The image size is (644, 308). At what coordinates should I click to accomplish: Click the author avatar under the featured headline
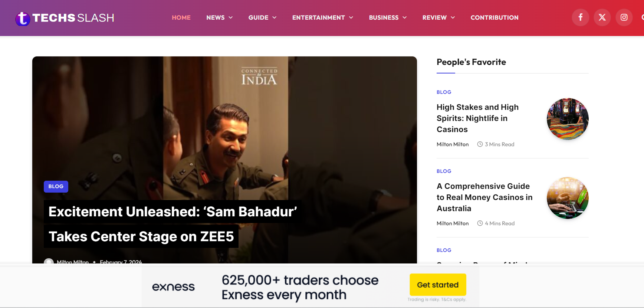(49, 261)
